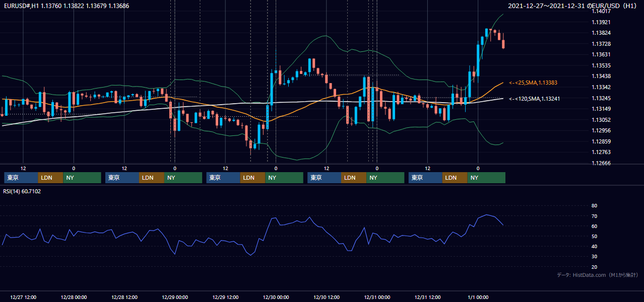Click the 12/29 12:00 time axis label

point(225,297)
